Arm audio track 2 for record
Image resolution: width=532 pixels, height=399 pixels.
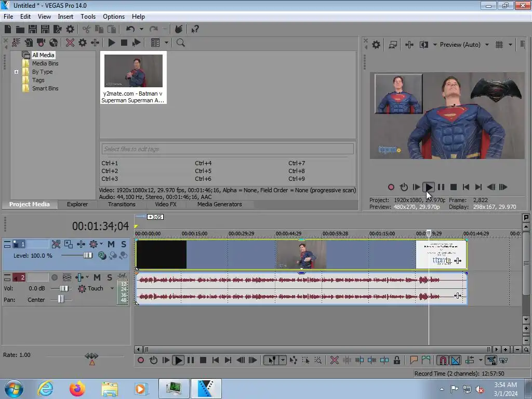coord(54,277)
